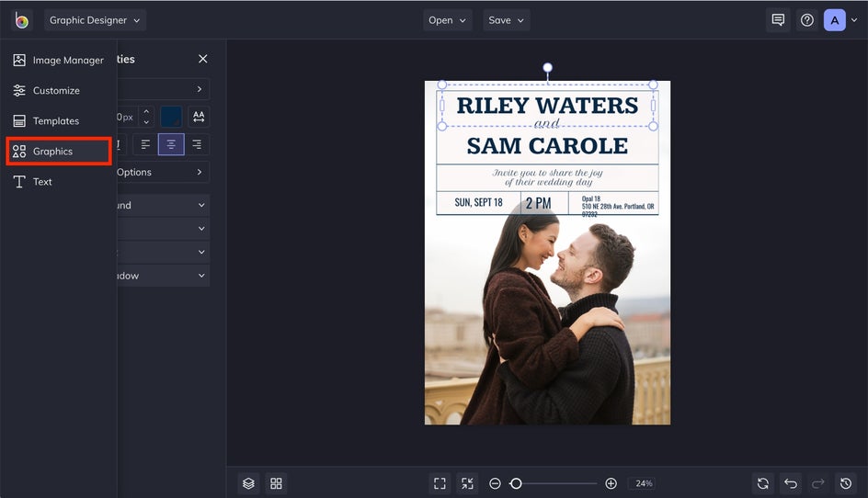Expand the Options row
Image resolution: width=868 pixels, height=498 pixels.
tap(164, 172)
